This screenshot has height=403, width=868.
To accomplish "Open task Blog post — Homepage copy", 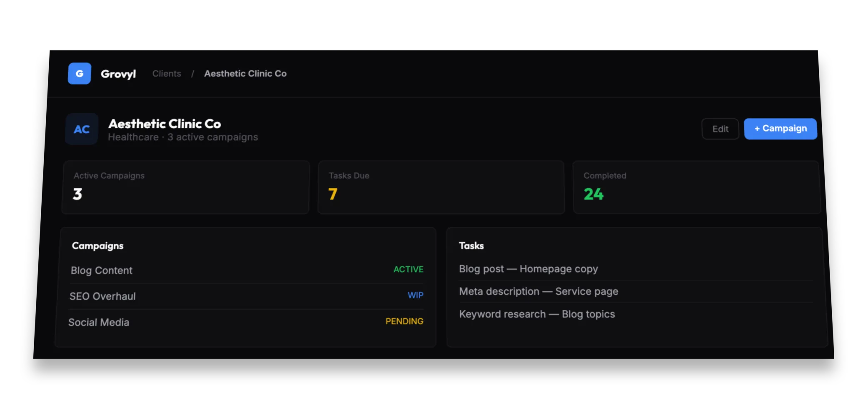I will [x=636, y=269].
